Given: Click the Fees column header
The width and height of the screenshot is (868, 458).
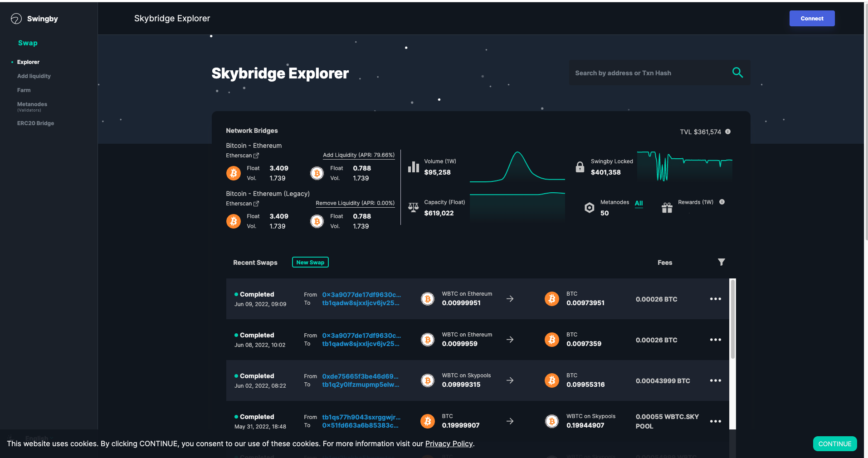Looking at the screenshot, I should click(x=665, y=263).
